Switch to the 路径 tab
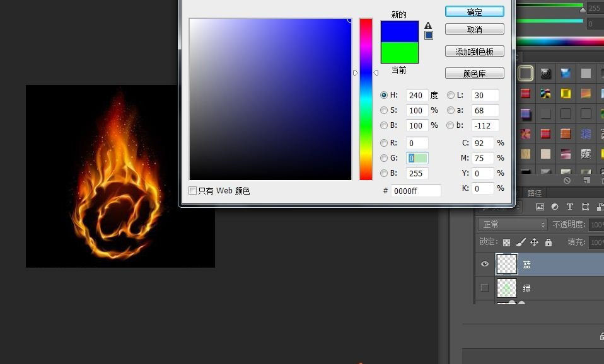This screenshot has height=364, width=604. click(x=534, y=193)
